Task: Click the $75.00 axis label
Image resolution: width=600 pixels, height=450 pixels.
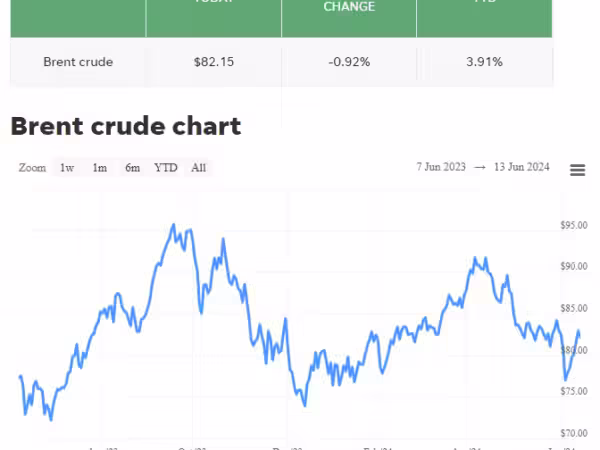Action: (x=573, y=391)
